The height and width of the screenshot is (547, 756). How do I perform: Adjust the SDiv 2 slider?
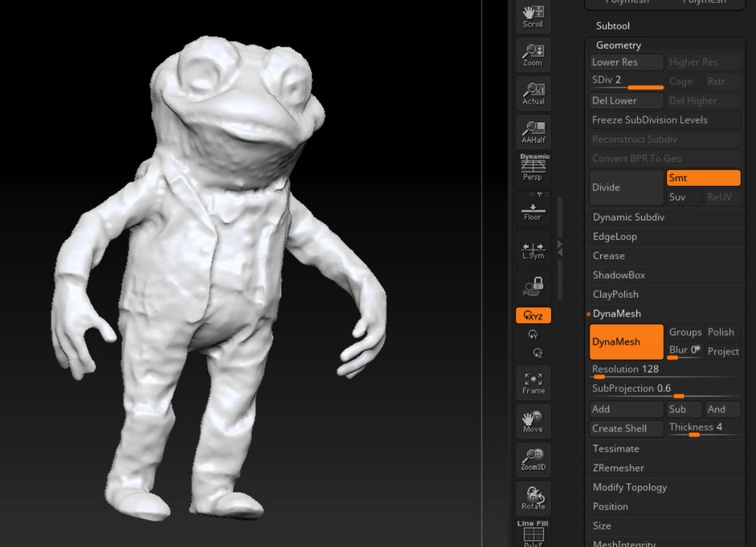coord(626,81)
